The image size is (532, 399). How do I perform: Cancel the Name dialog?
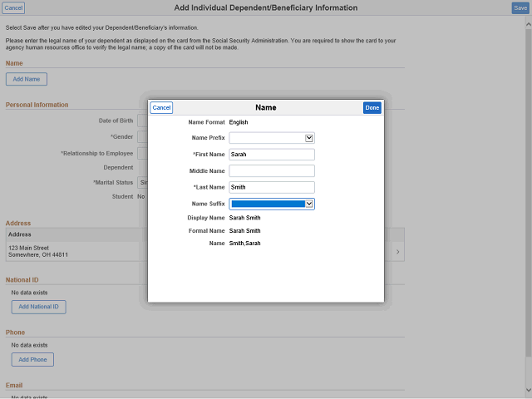click(x=161, y=108)
